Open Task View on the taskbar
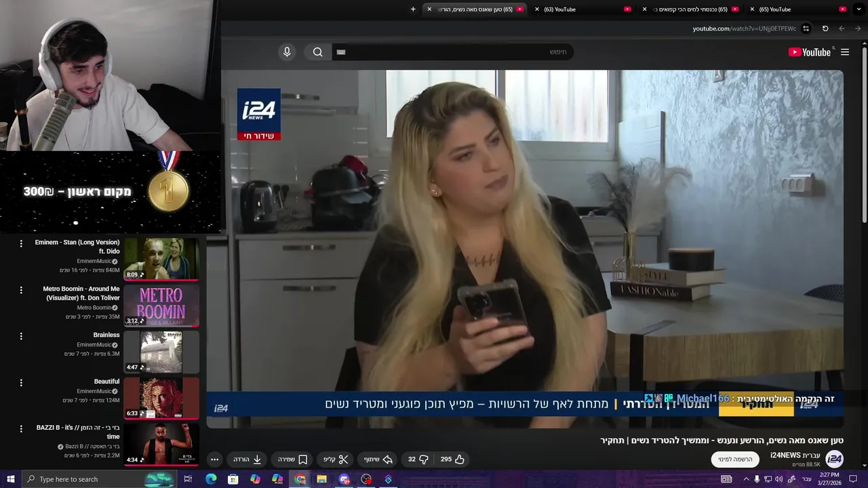The image size is (868, 488). point(188,479)
